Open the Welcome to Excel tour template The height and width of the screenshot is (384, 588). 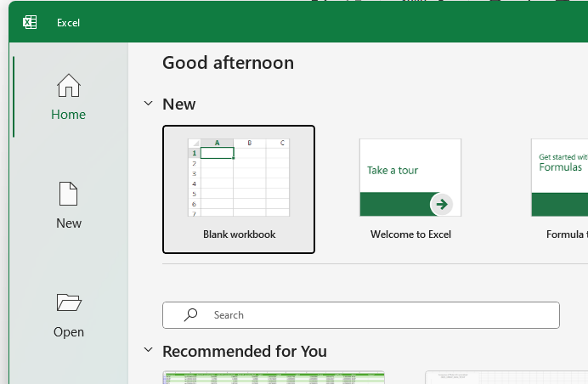tap(410, 189)
